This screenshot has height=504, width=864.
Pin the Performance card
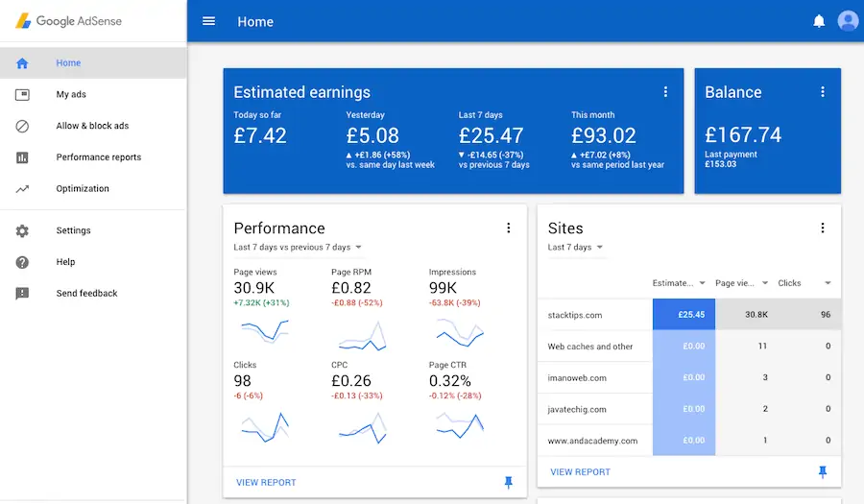tap(509, 483)
